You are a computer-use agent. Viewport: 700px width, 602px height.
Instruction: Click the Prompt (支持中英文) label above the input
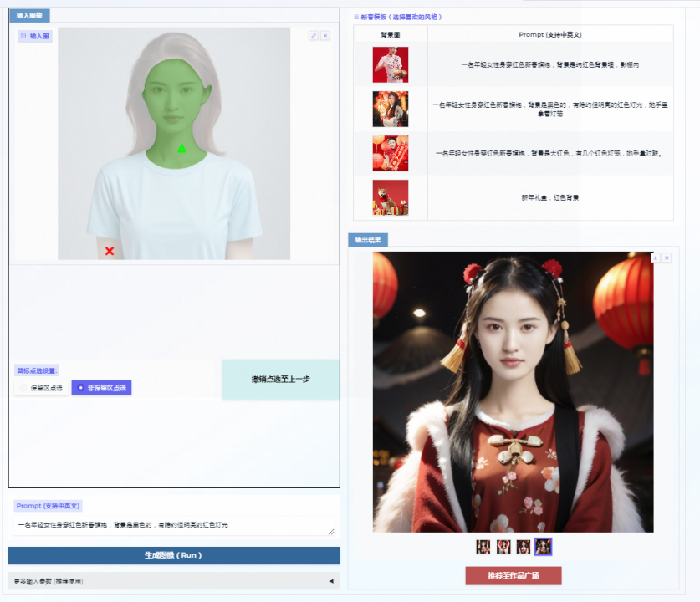coord(48,506)
